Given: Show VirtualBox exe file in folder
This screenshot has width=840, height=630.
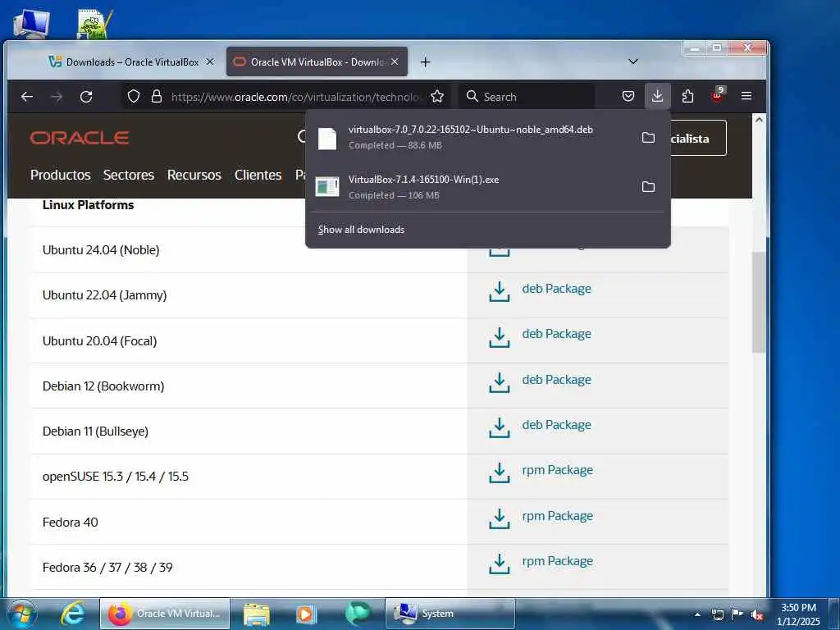Looking at the screenshot, I should pyautogui.click(x=648, y=187).
